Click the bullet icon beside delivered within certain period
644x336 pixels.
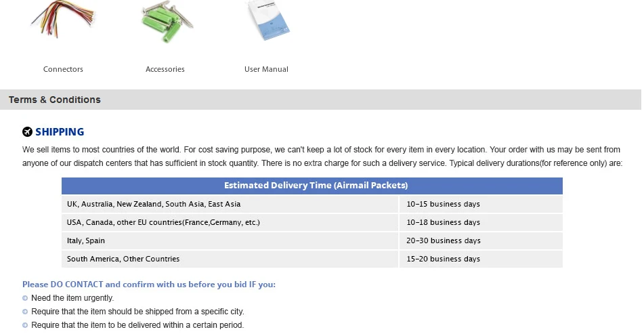pyautogui.click(x=25, y=325)
